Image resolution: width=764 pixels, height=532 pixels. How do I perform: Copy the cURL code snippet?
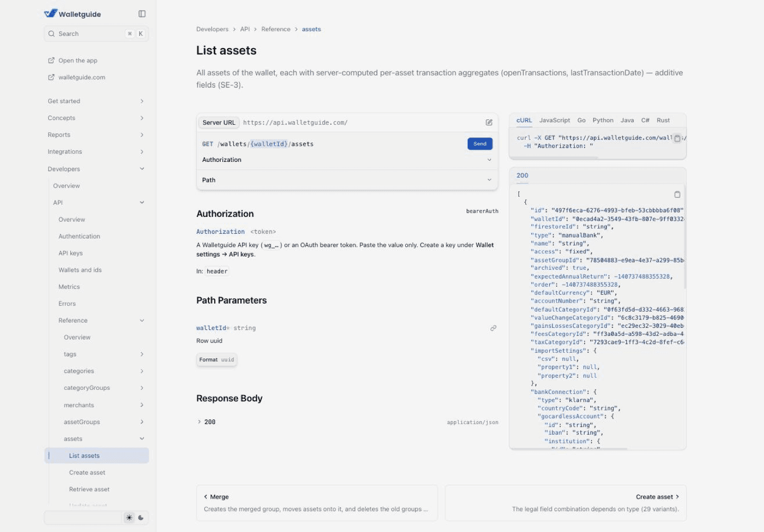[x=677, y=138]
